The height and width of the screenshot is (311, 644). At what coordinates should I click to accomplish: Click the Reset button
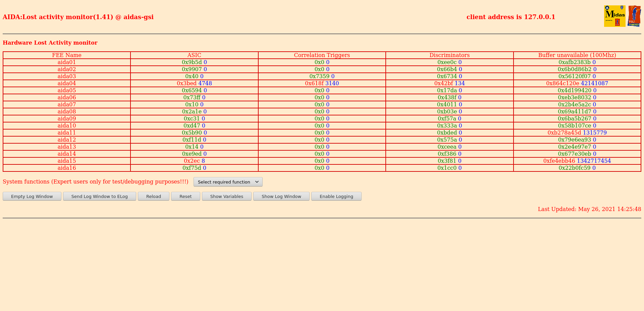pos(185,196)
